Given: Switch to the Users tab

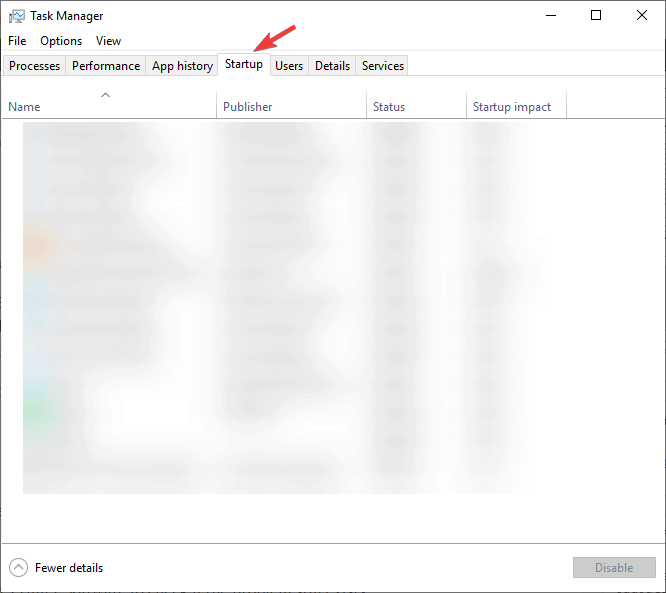Looking at the screenshot, I should 289,66.
